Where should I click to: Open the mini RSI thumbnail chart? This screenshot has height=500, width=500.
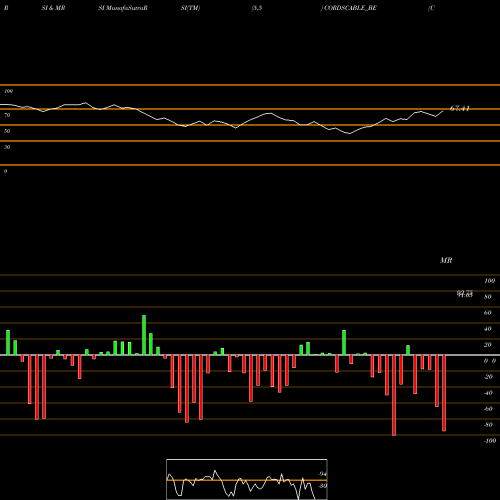tap(247, 479)
